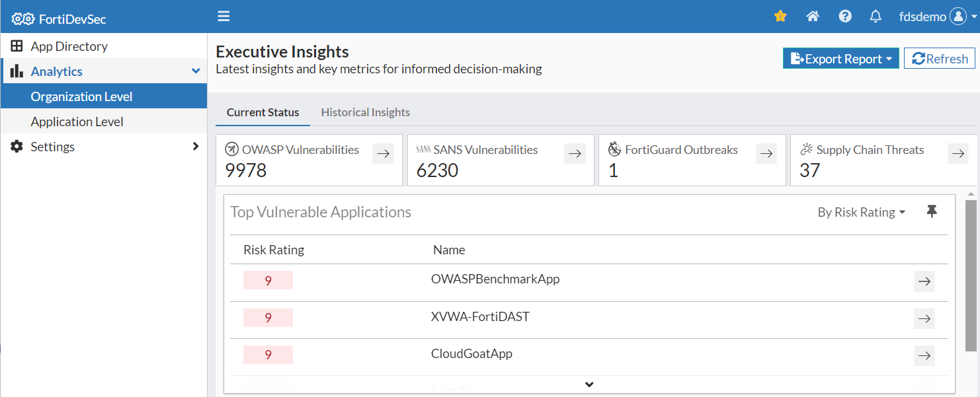The width and height of the screenshot is (980, 397).
Task: Click the Refresh button
Action: tap(939, 59)
